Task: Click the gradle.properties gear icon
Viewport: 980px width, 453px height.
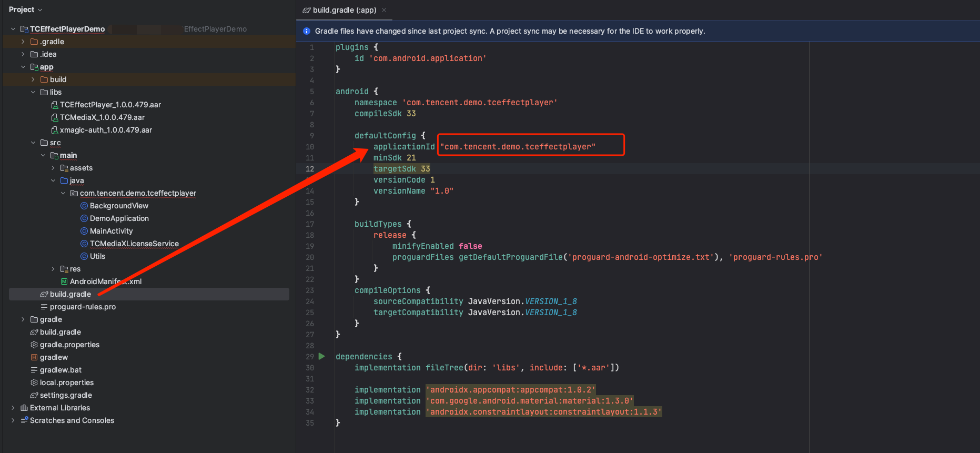Action: coord(34,345)
